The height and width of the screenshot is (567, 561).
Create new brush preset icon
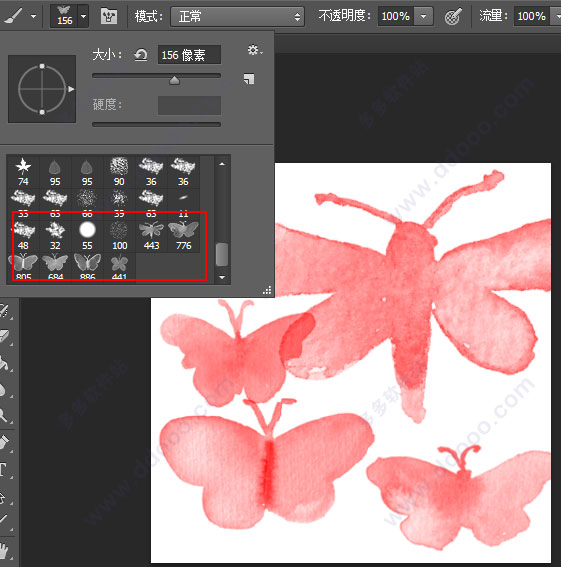(x=249, y=79)
